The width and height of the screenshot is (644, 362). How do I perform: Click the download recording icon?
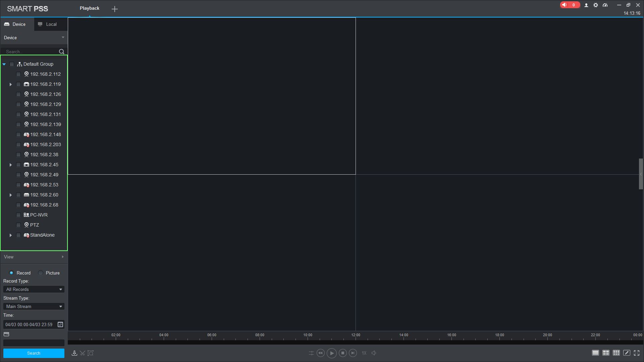click(x=74, y=353)
